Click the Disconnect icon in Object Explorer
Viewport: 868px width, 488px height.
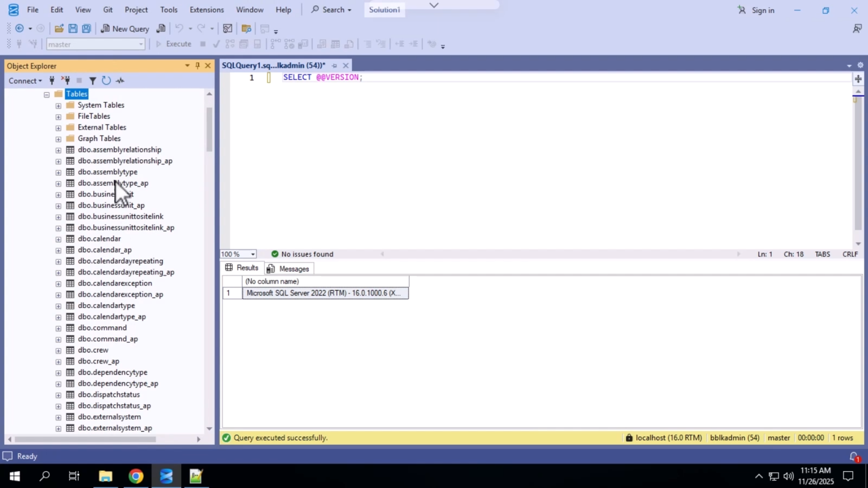pyautogui.click(x=66, y=80)
